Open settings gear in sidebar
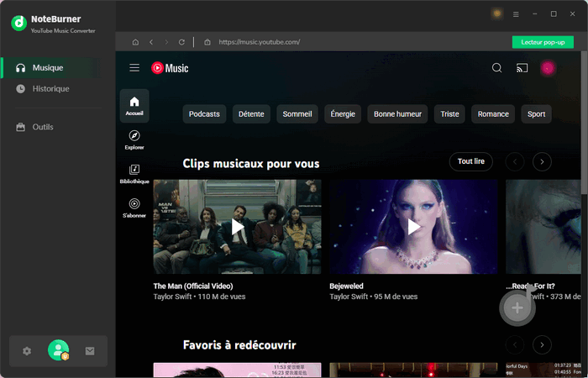The width and height of the screenshot is (588, 378). pyautogui.click(x=27, y=351)
